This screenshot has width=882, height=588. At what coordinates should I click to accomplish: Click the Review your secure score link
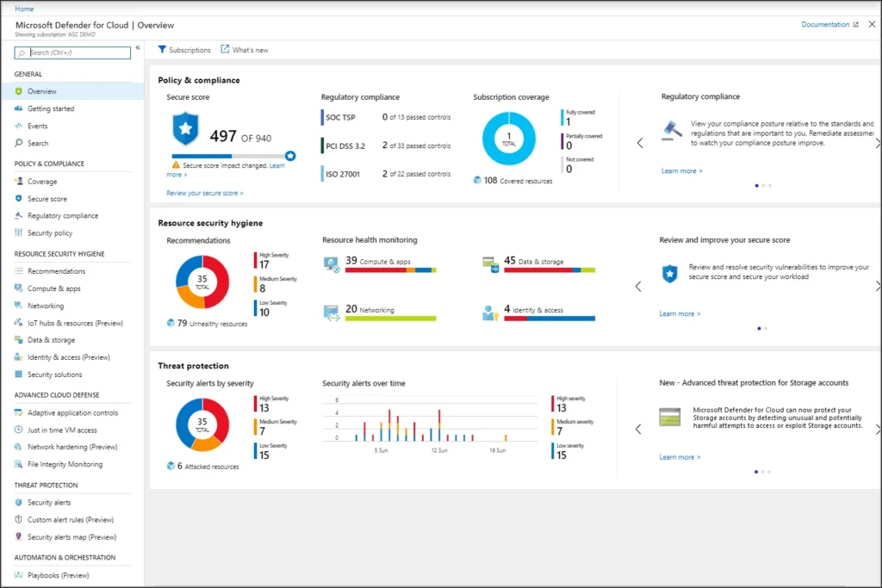point(205,194)
